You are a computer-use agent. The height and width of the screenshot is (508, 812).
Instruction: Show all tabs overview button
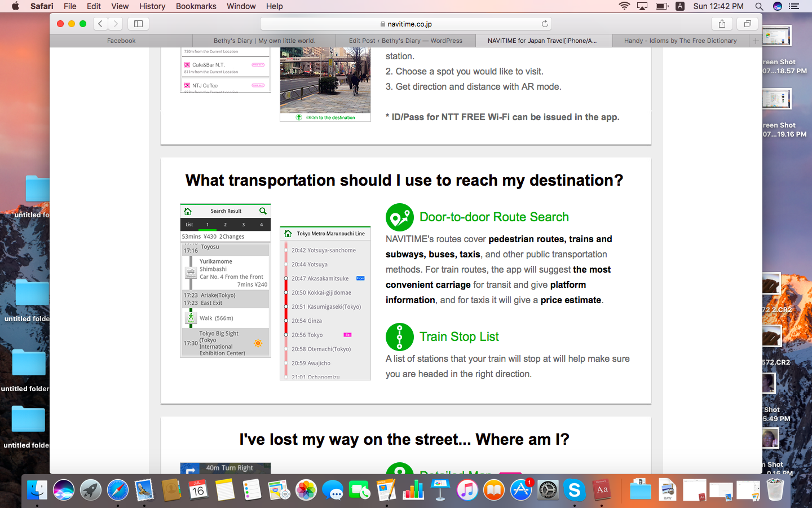pyautogui.click(x=747, y=24)
